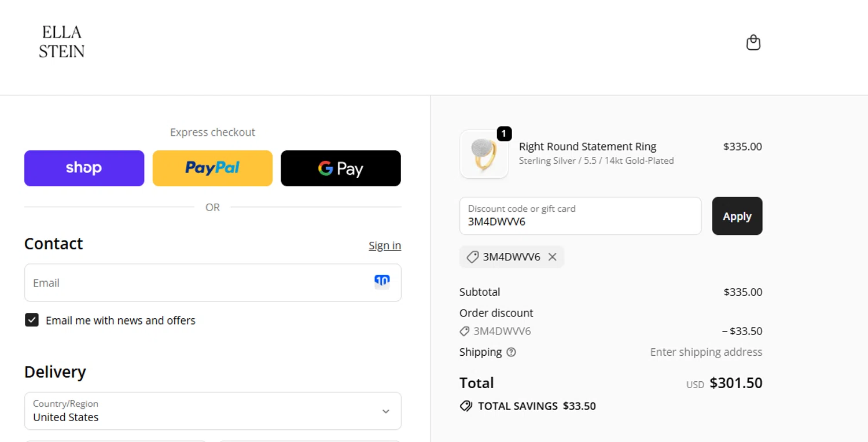The height and width of the screenshot is (442, 868).
Task: Open the Right Round Statement Ring thumbnail
Action: pos(484,154)
